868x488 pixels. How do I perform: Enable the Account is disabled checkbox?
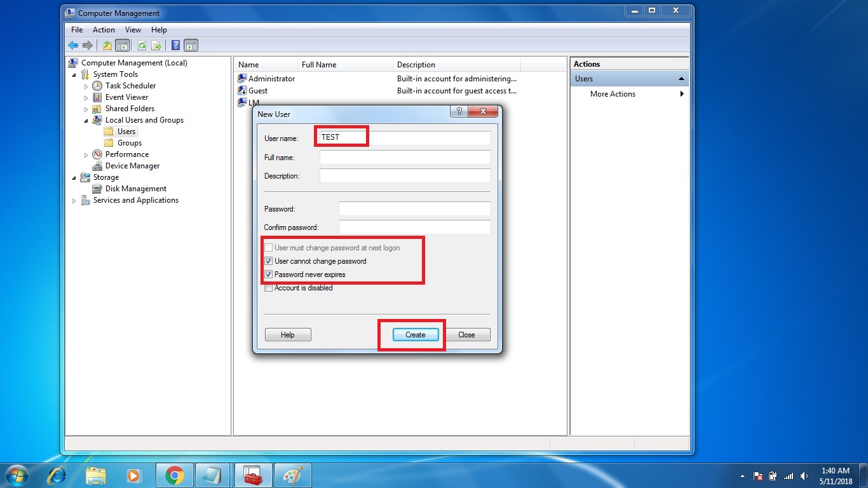[269, 288]
